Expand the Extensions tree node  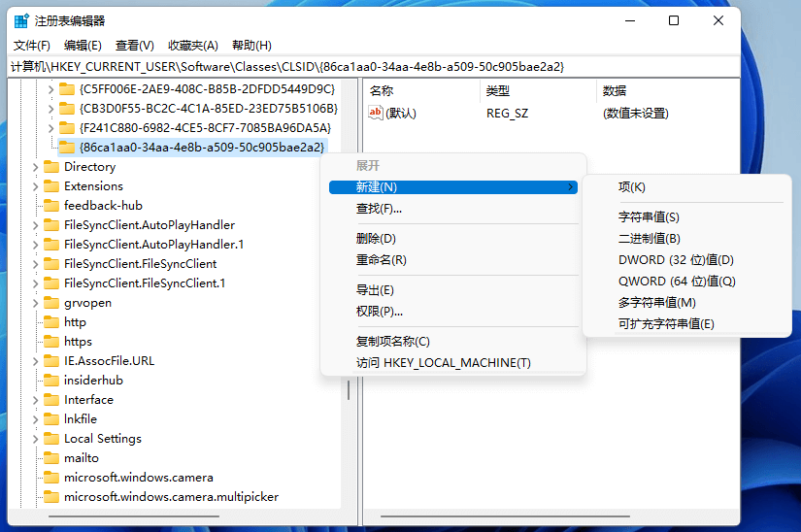pos(35,186)
